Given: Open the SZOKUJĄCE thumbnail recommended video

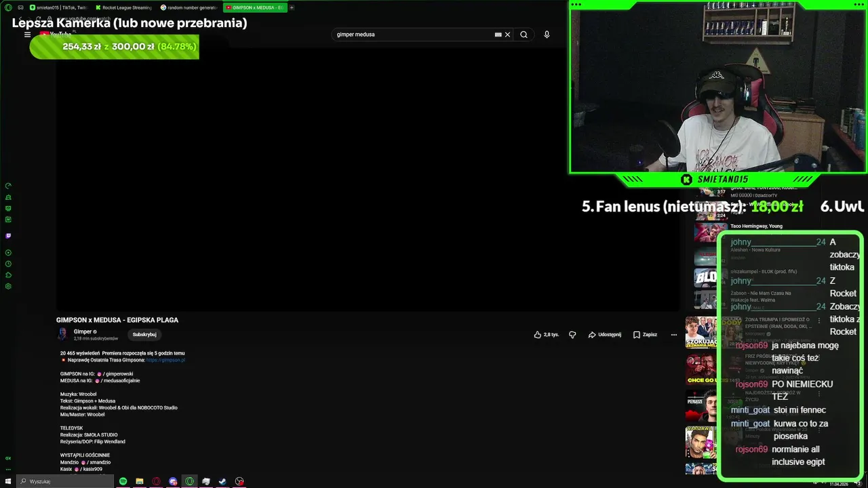Looking at the screenshot, I should pyautogui.click(x=701, y=332).
